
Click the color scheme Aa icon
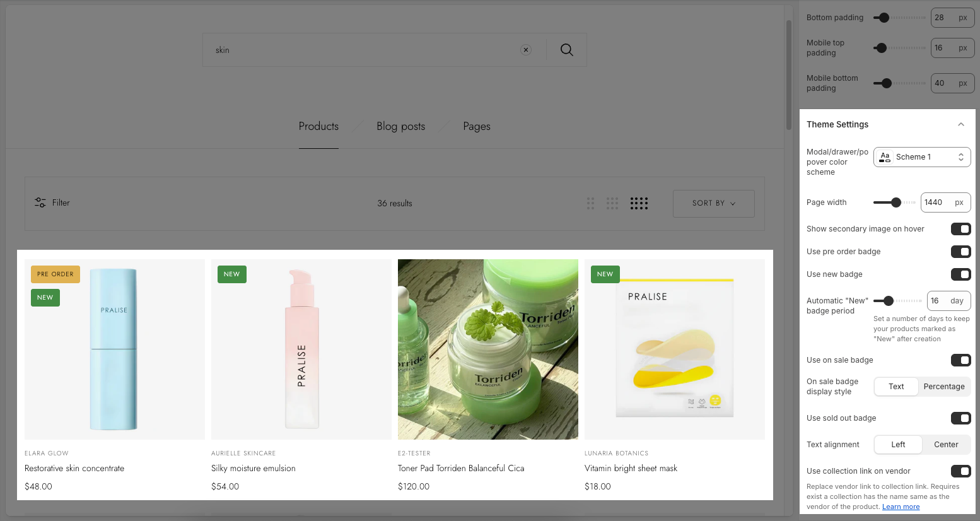tap(885, 157)
